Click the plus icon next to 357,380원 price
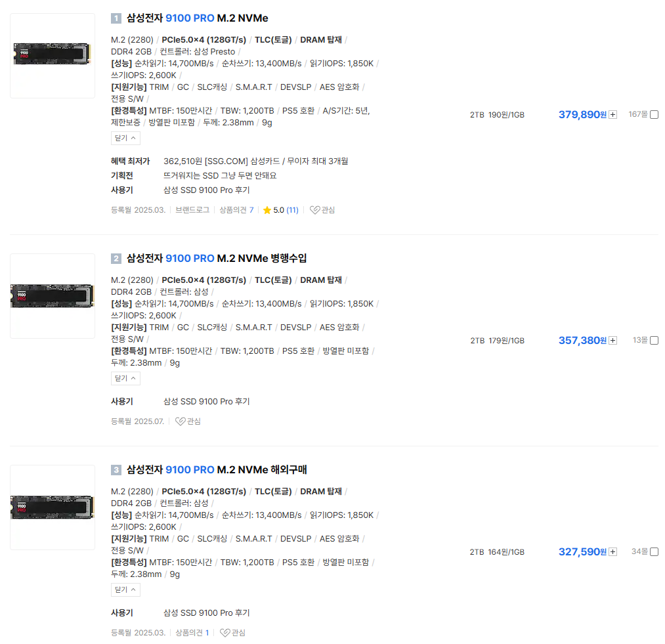The image size is (665, 644). click(612, 341)
